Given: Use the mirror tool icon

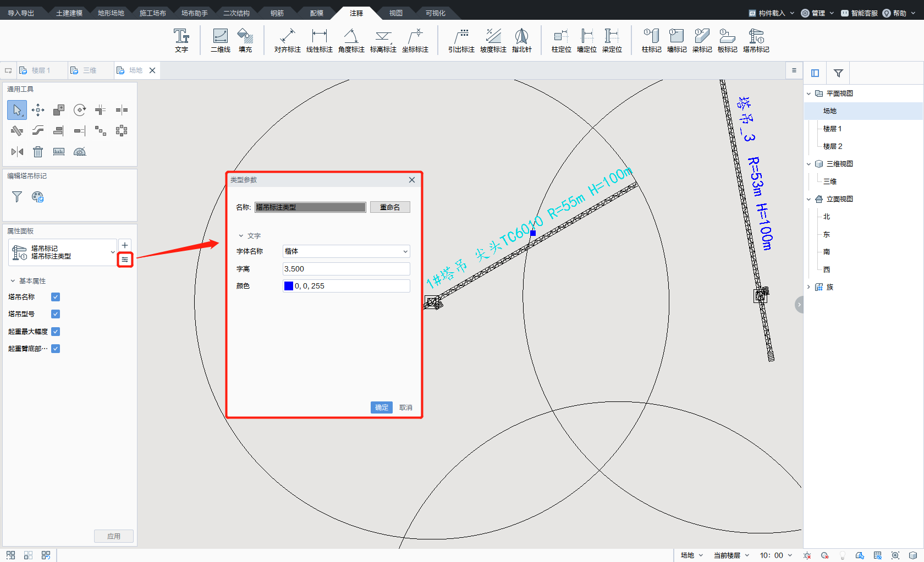Looking at the screenshot, I should [17, 152].
